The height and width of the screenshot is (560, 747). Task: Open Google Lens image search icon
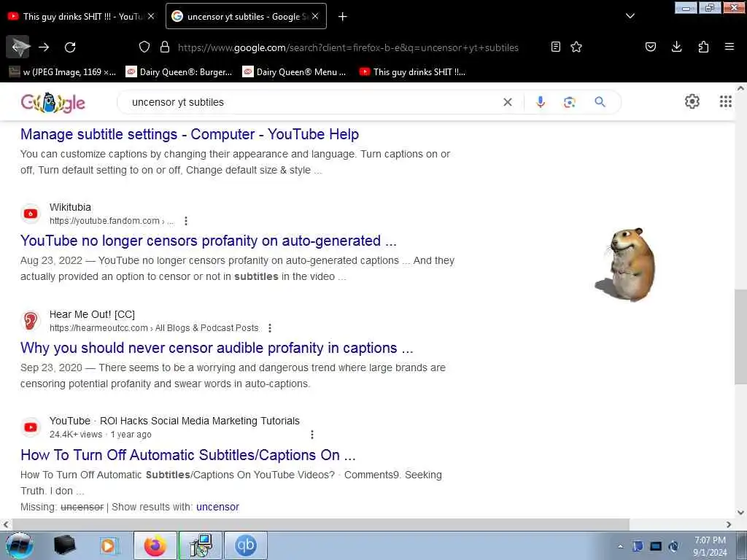pyautogui.click(x=569, y=102)
